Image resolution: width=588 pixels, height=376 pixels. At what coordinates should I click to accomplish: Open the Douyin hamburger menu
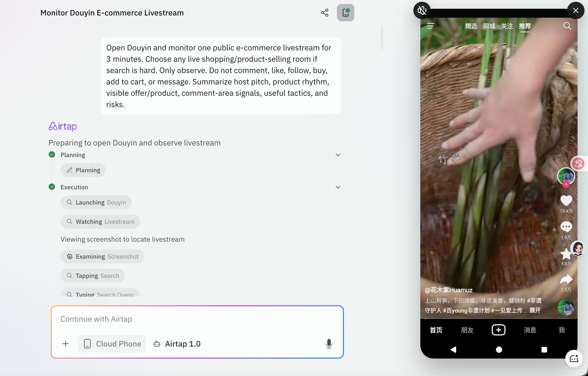coord(430,26)
